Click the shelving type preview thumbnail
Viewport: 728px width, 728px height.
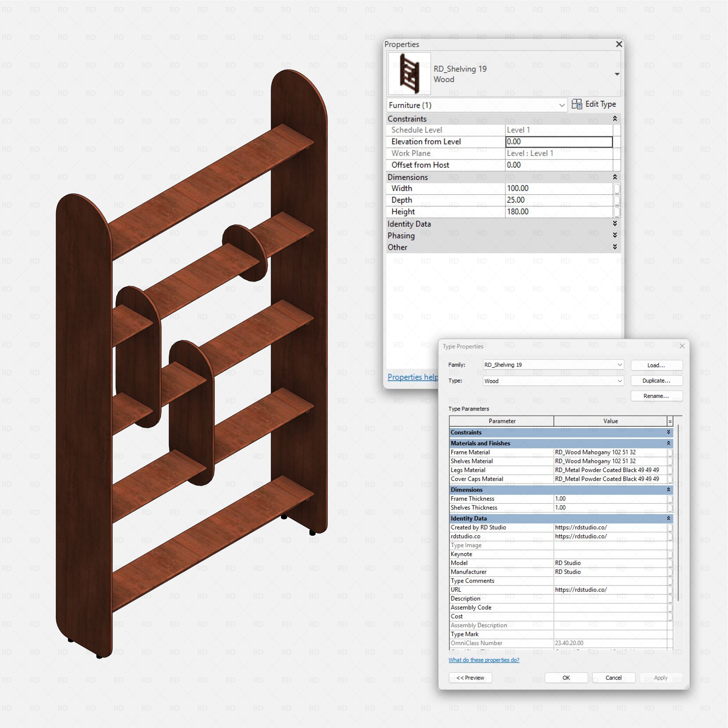coord(409,73)
